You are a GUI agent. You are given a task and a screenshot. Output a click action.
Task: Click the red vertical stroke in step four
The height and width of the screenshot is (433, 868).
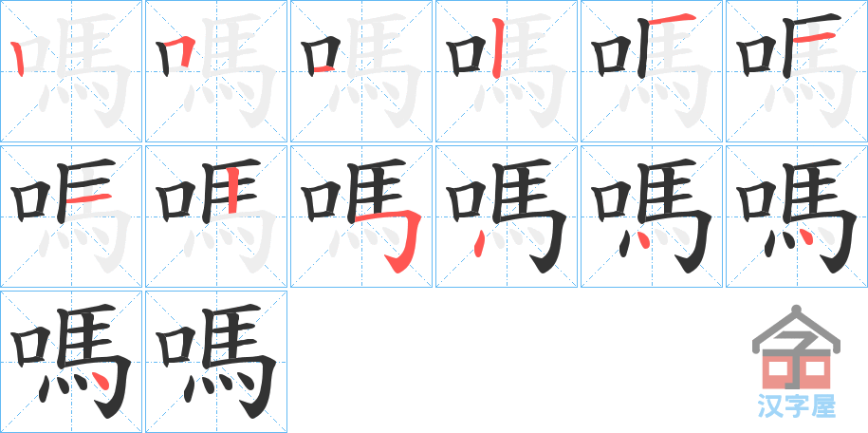[497, 48]
